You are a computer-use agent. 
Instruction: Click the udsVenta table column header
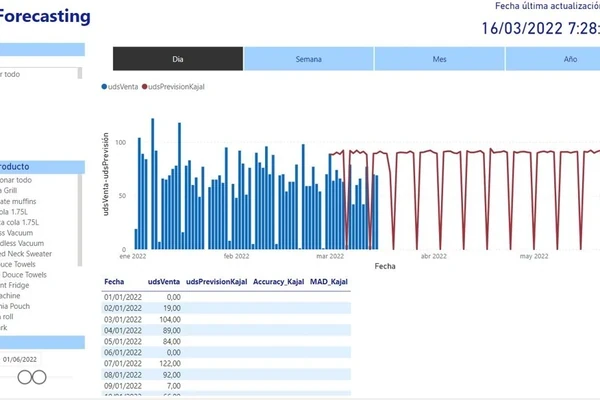pos(164,282)
